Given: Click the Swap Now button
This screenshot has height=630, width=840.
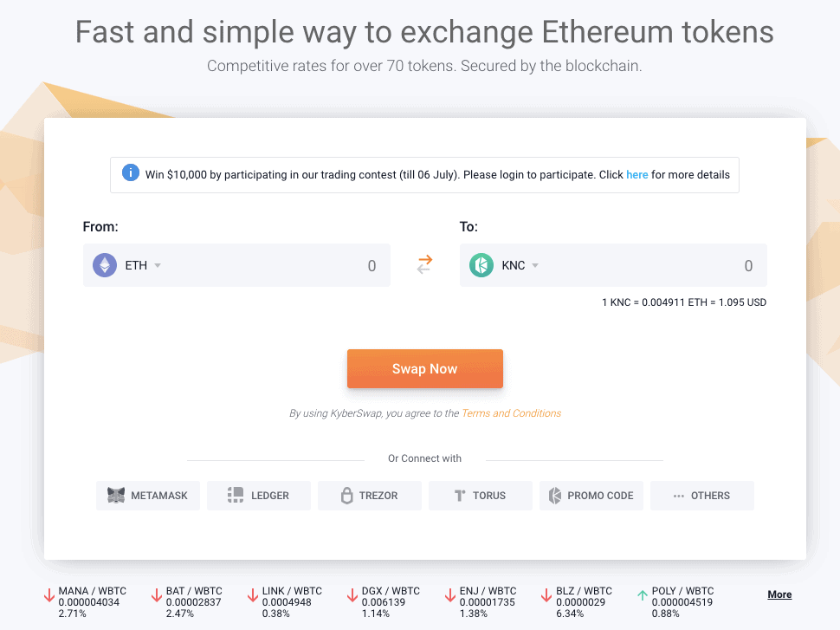Looking at the screenshot, I should tap(425, 369).
